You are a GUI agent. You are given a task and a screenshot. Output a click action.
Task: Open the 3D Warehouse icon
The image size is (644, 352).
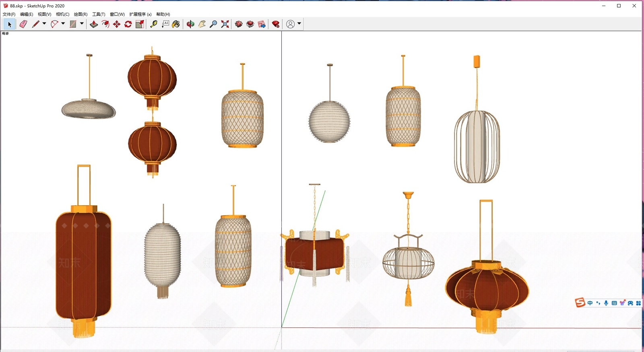point(239,24)
